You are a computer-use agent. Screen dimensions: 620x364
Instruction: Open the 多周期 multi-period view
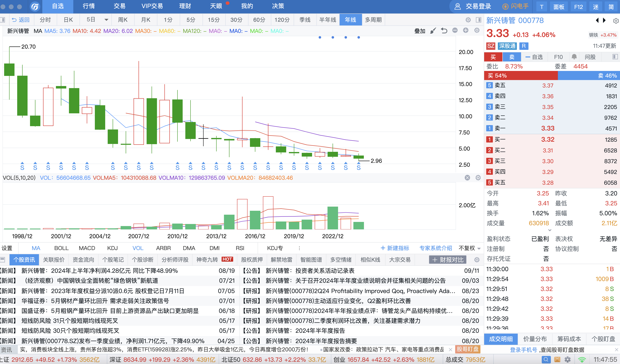click(373, 20)
